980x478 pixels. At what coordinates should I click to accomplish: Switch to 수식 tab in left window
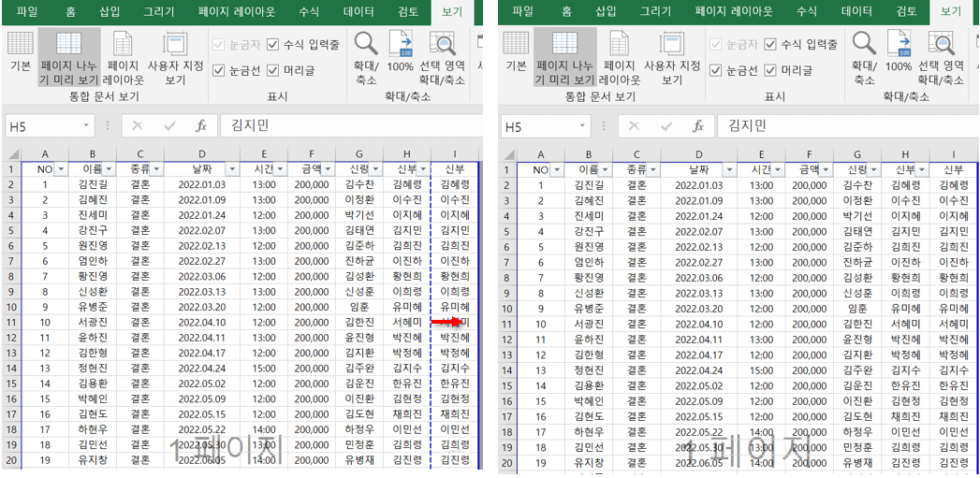tap(309, 11)
